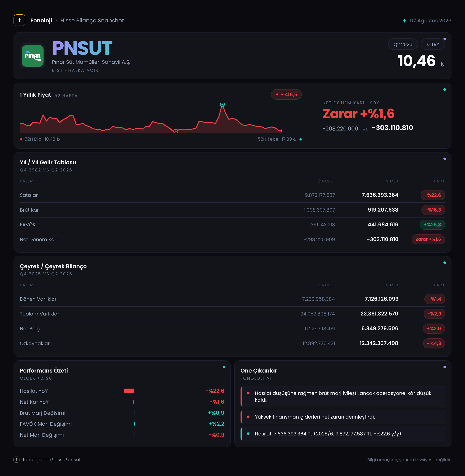The height and width of the screenshot is (476, 465).
Task: Open the fonoloji.com/hisse/pnsut link
Action: pos(52,459)
